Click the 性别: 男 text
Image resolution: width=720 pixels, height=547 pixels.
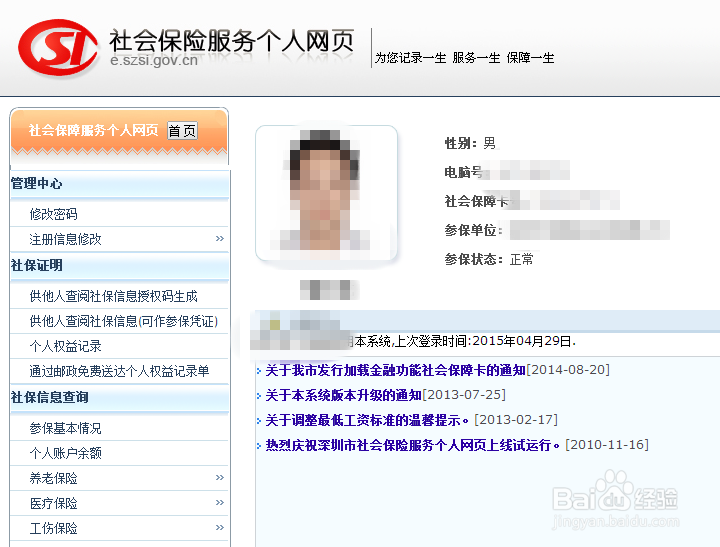[x=470, y=143]
